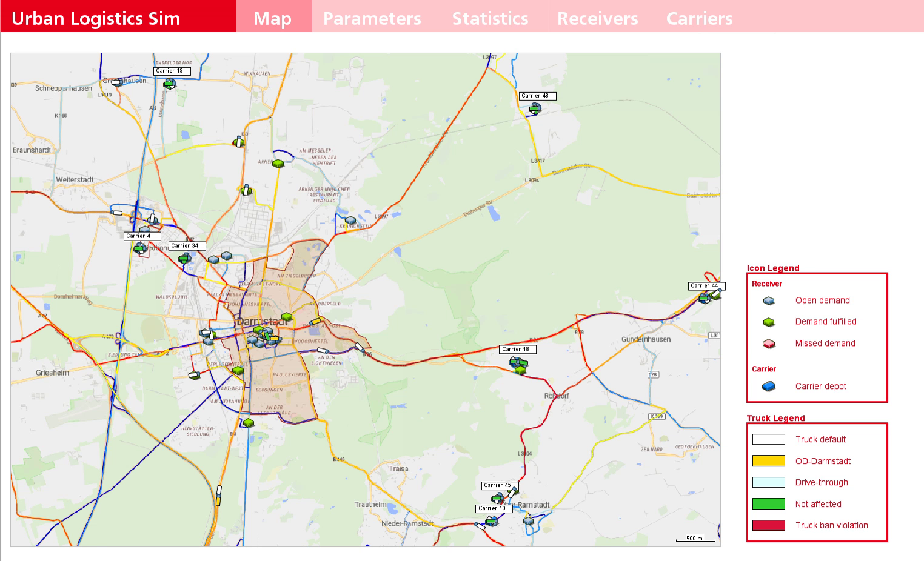
Task: Select the Carrier 44 depot icon
Action: pyautogui.click(x=704, y=297)
